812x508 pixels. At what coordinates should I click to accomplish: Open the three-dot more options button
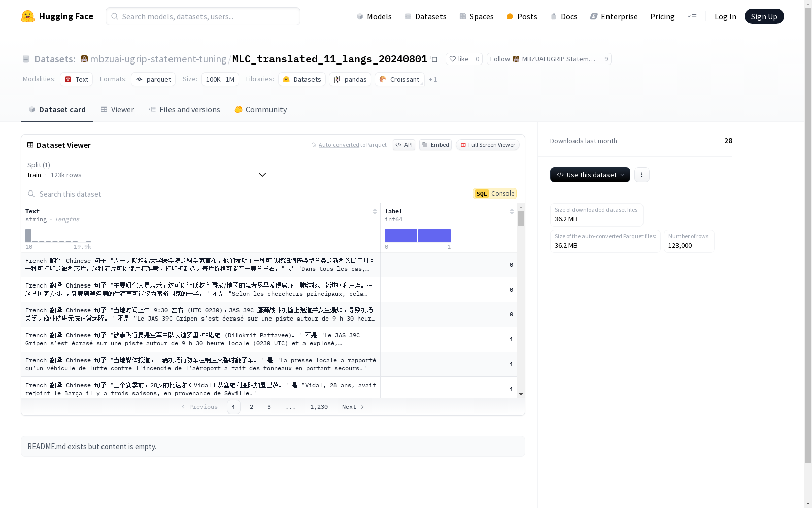[x=642, y=175]
